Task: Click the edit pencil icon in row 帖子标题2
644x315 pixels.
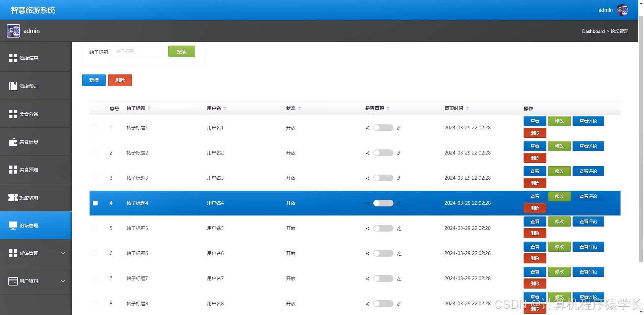Action: 399,153
